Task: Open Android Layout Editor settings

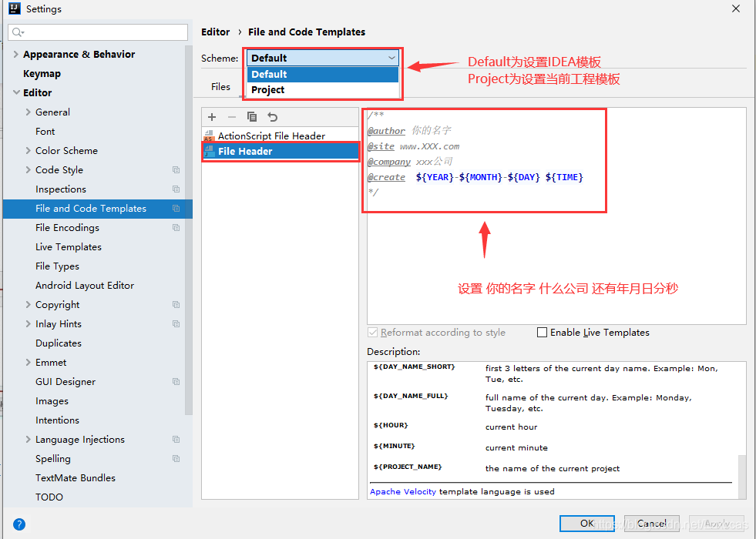Action: click(84, 285)
